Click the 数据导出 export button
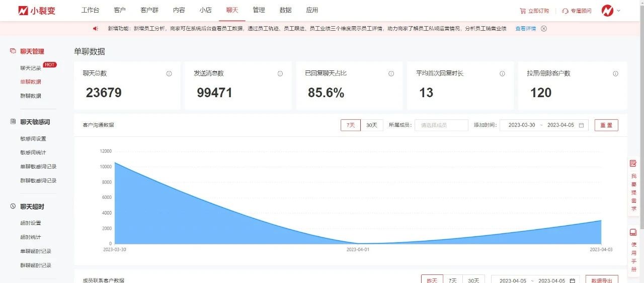Viewport: 644px width, 283px height. coord(602,280)
